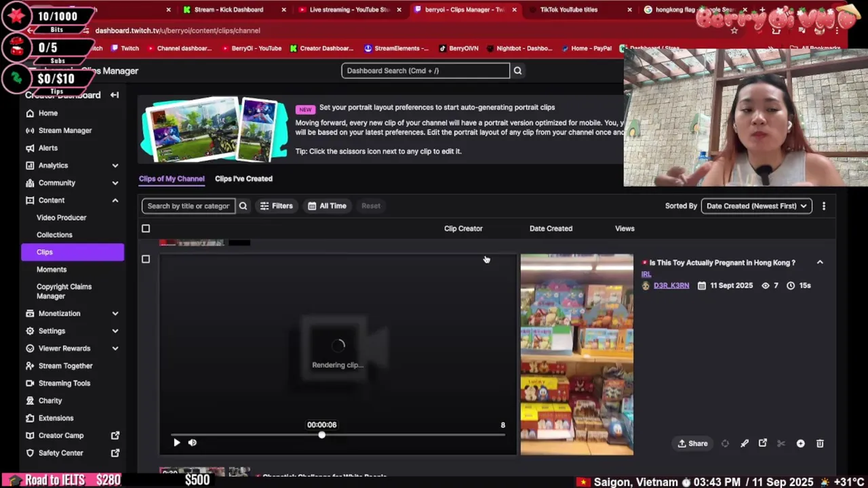
Task: Open the Sorted By Date Created dropdown
Action: coord(756,206)
